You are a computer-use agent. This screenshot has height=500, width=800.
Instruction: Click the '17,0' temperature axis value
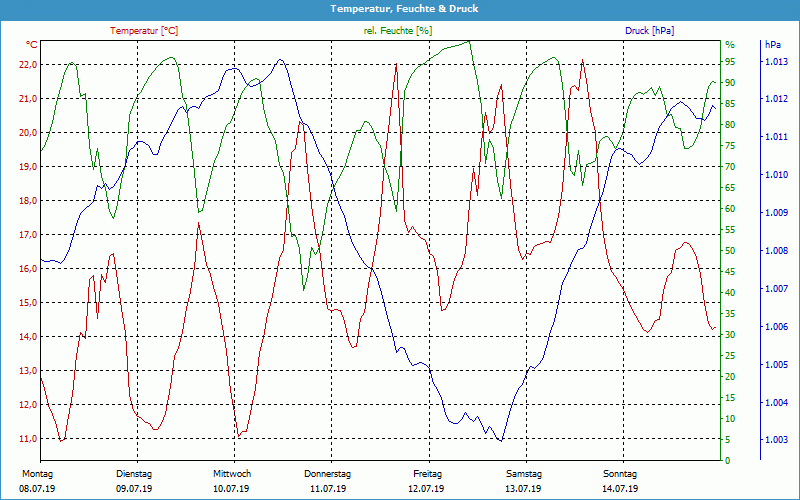pos(28,235)
